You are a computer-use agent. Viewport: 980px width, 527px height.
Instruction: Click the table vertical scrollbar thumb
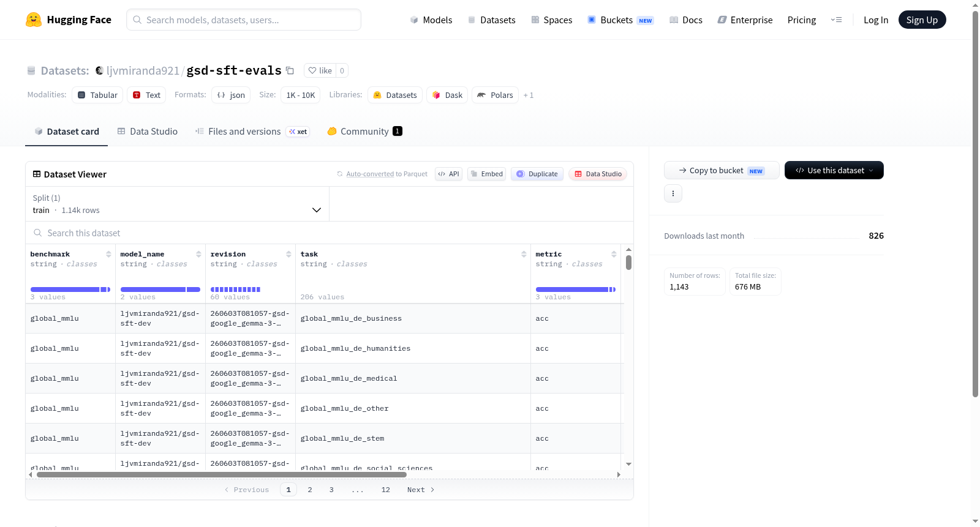[x=628, y=263]
